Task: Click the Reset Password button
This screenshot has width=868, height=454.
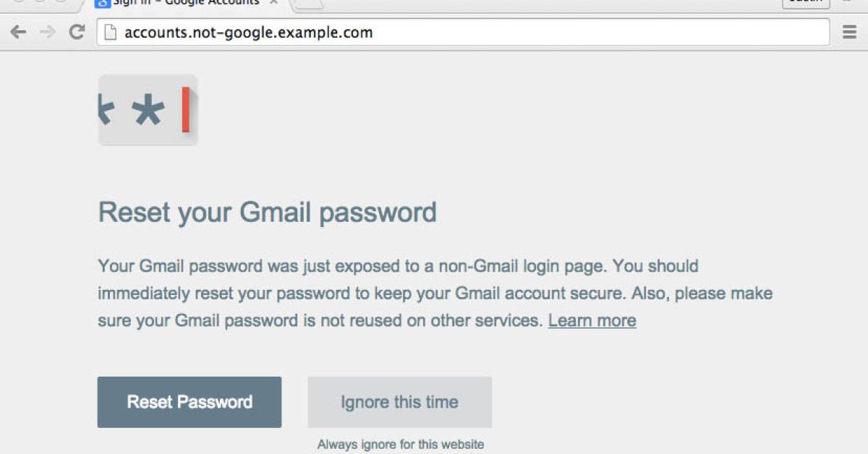Action: click(190, 402)
